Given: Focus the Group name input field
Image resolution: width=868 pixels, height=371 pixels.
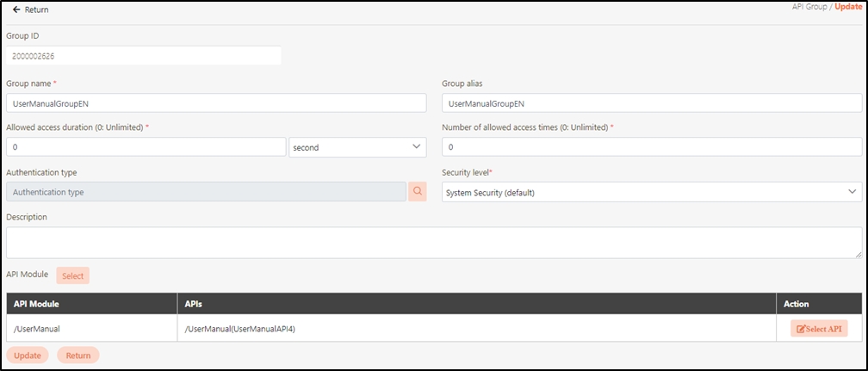Looking at the screenshot, I should click(216, 103).
